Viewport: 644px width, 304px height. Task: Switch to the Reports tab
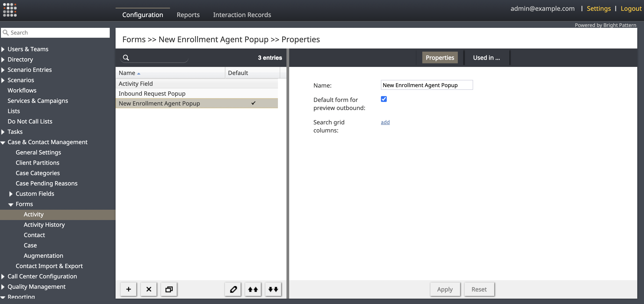[x=188, y=15]
